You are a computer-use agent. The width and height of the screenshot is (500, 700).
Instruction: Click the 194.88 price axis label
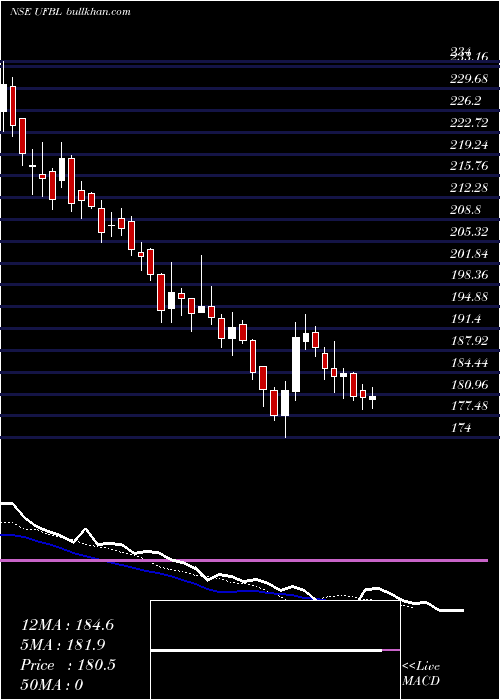tap(469, 297)
